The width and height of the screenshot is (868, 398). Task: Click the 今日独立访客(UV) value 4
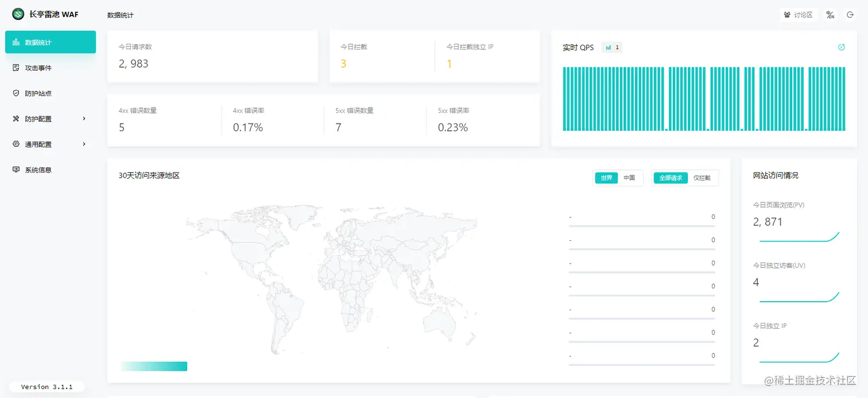point(756,282)
